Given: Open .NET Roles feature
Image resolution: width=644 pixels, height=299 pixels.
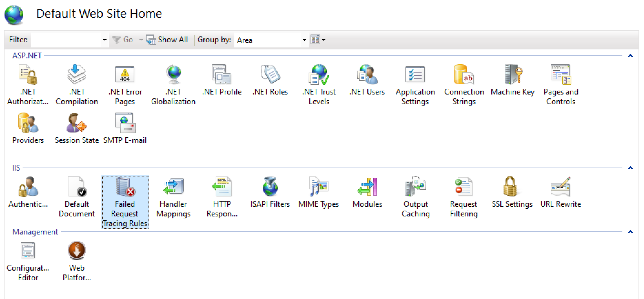Looking at the screenshot, I should (x=270, y=80).
